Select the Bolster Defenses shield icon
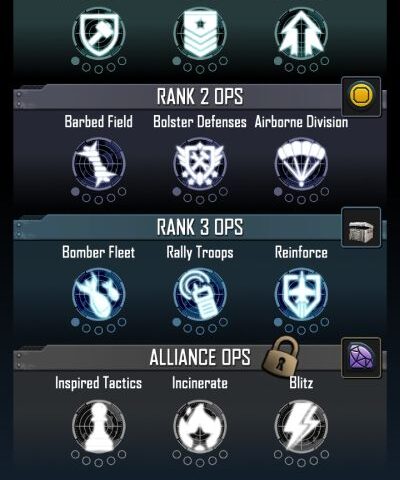This screenshot has width=400, height=480. [200, 164]
